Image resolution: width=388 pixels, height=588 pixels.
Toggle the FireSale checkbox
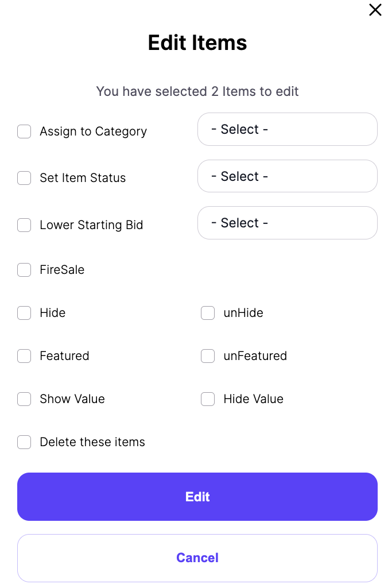click(x=24, y=270)
